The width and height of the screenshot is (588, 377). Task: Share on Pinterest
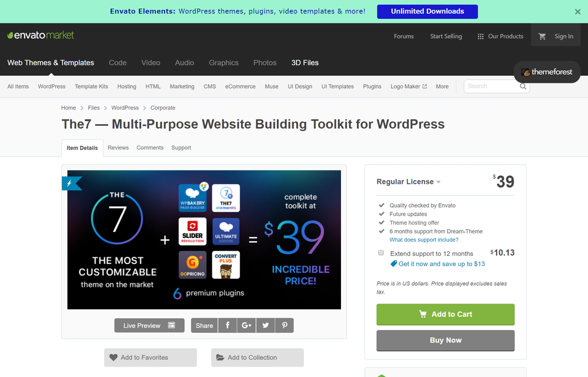(285, 325)
